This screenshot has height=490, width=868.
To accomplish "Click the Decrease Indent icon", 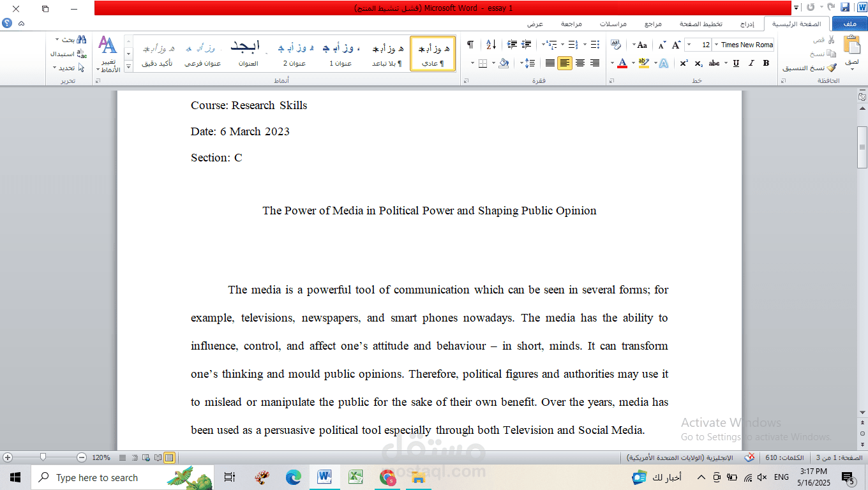I will click(x=527, y=45).
